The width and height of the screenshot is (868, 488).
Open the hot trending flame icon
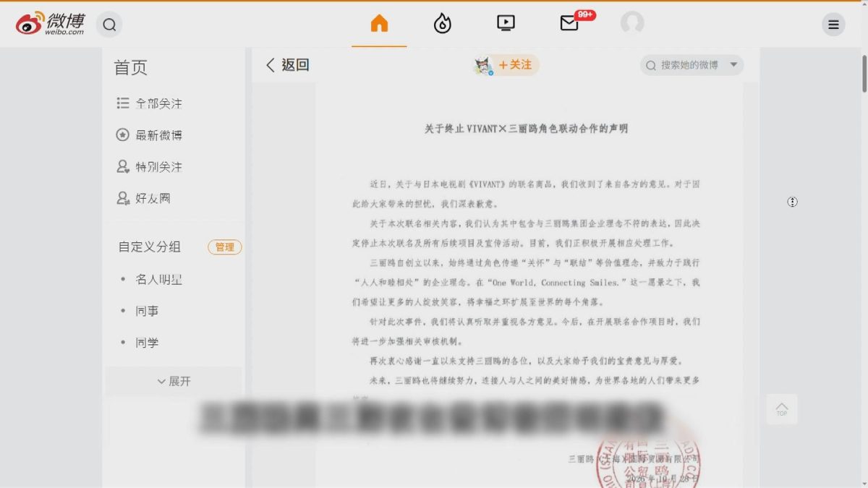pyautogui.click(x=442, y=24)
